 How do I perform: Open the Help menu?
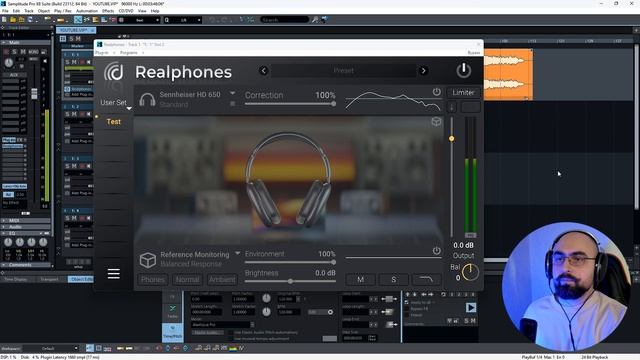(155, 11)
